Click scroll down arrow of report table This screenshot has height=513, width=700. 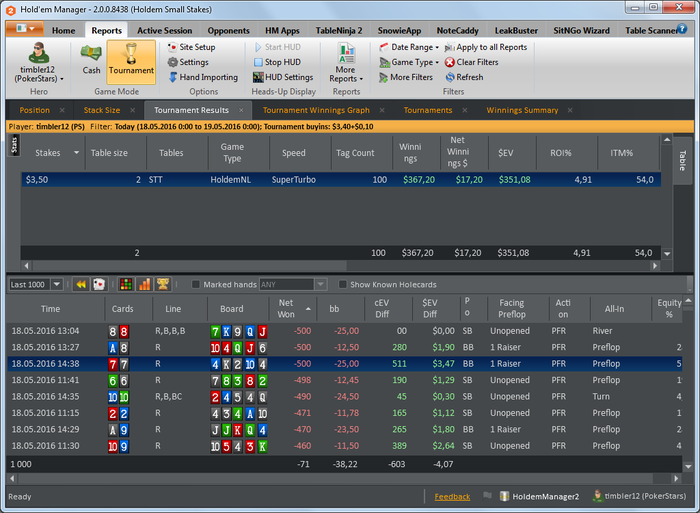click(x=667, y=254)
